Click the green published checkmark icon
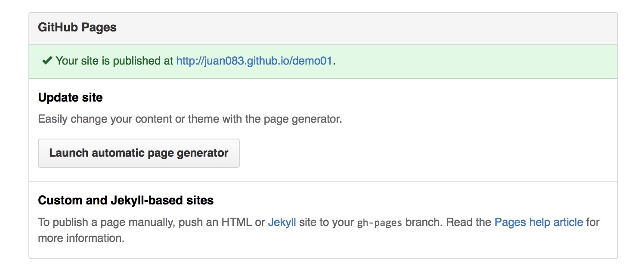The image size is (644, 272). click(47, 61)
